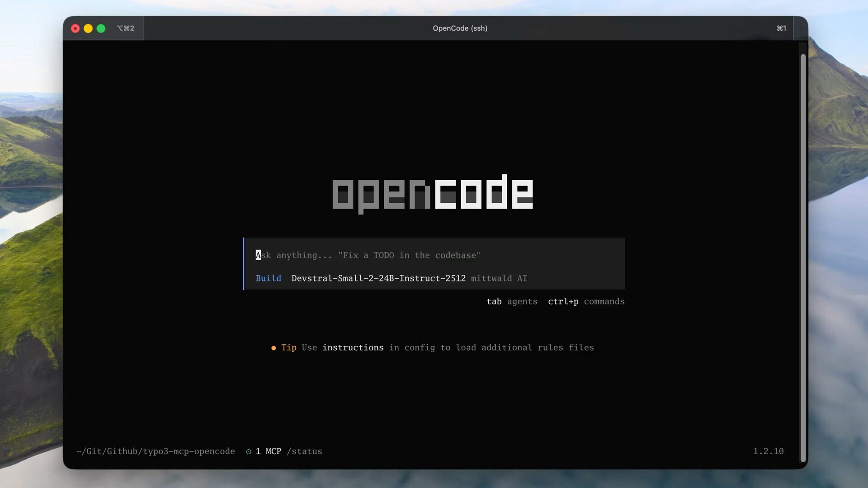
Task: Click the tab agents hint
Action: coord(512,301)
